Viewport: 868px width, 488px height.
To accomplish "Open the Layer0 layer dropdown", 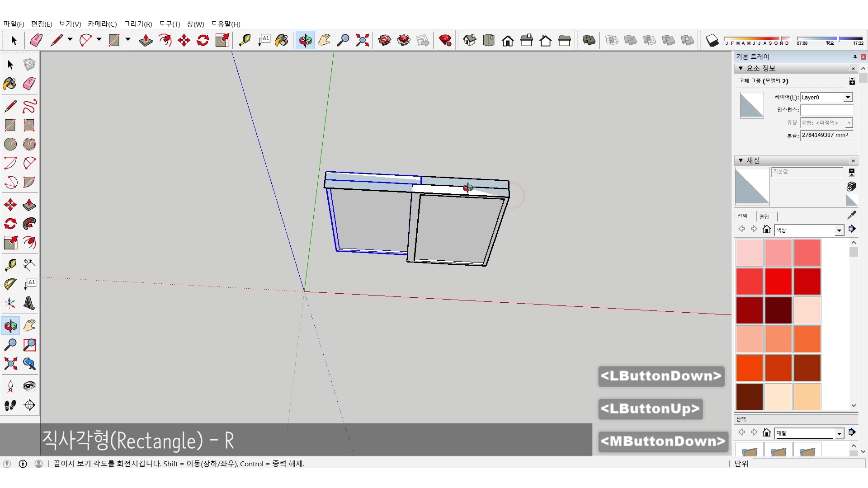I will 848,97.
